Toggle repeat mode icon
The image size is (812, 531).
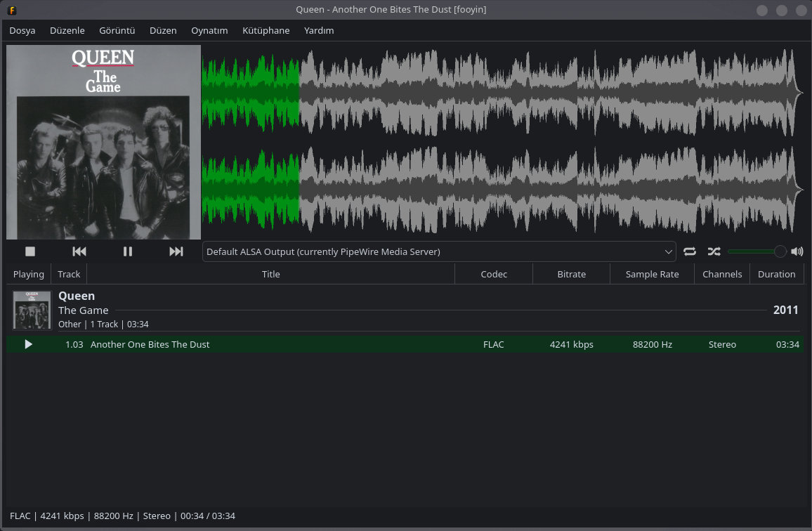689,251
